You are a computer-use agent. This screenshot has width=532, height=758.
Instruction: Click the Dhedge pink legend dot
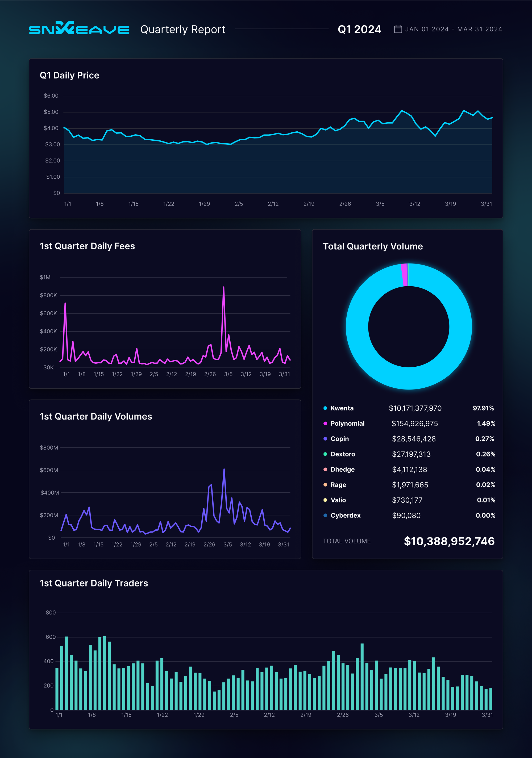325,470
